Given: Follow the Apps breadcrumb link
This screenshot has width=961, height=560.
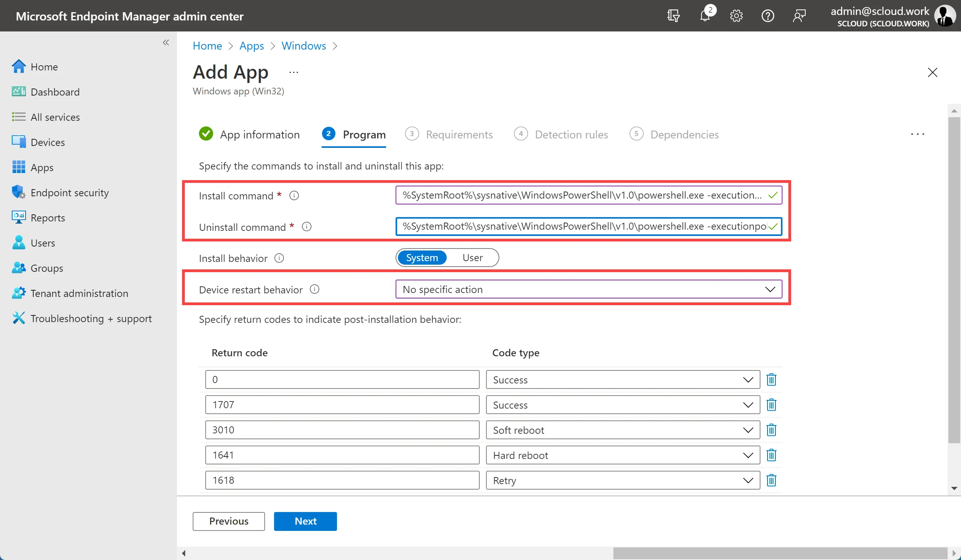Looking at the screenshot, I should 252,46.
